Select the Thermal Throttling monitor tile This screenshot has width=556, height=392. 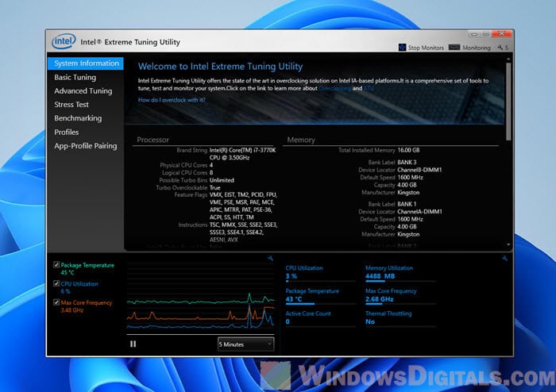400,318
